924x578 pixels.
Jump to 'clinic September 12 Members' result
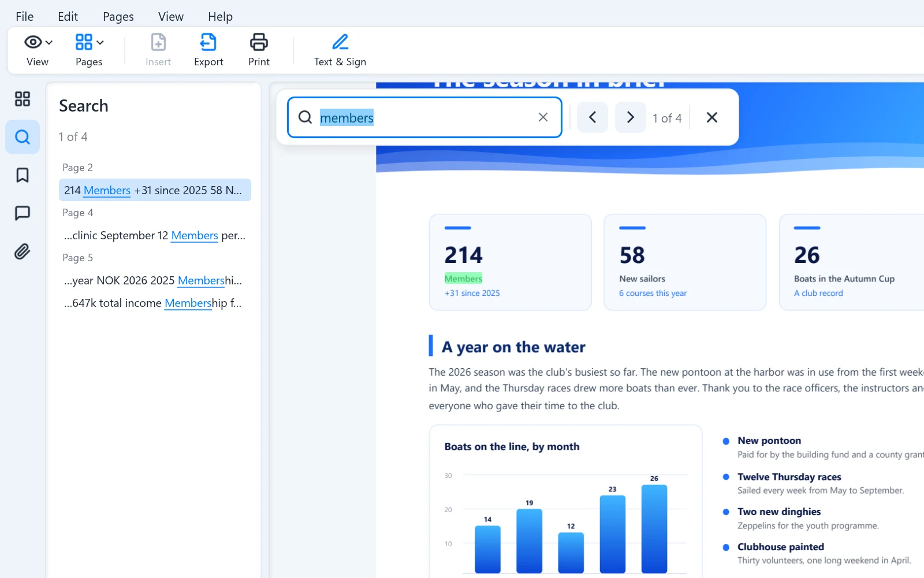[x=155, y=235]
